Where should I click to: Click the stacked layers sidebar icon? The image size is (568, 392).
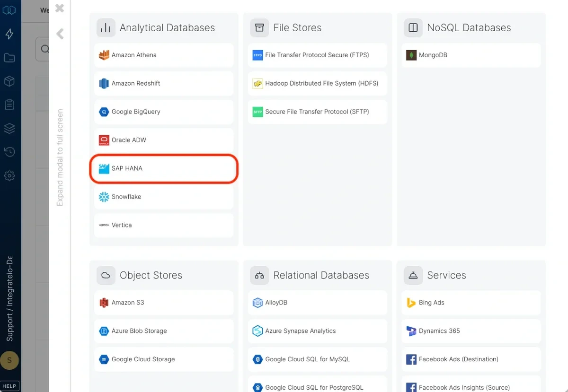point(9,128)
